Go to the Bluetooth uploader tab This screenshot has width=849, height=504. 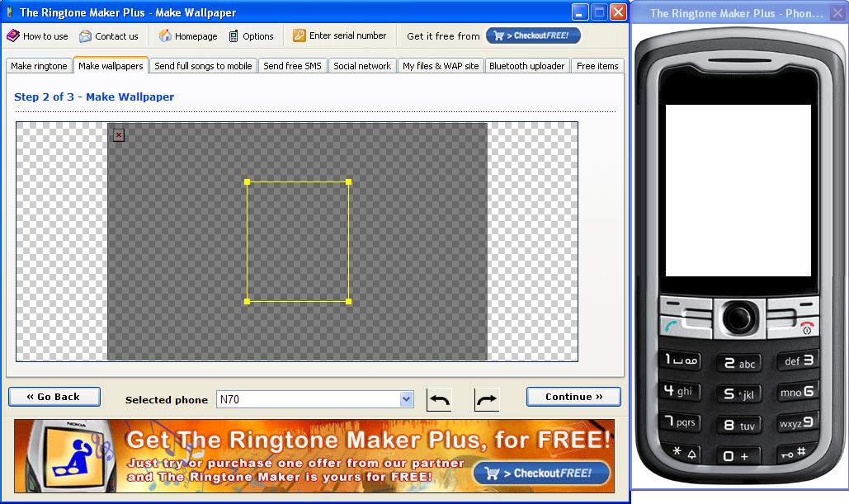pyautogui.click(x=527, y=66)
